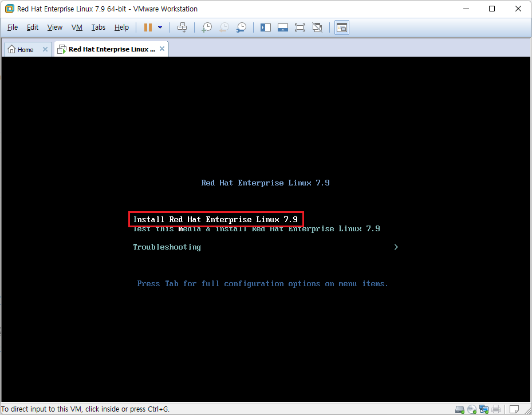Open the View menu

tap(54, 27)
